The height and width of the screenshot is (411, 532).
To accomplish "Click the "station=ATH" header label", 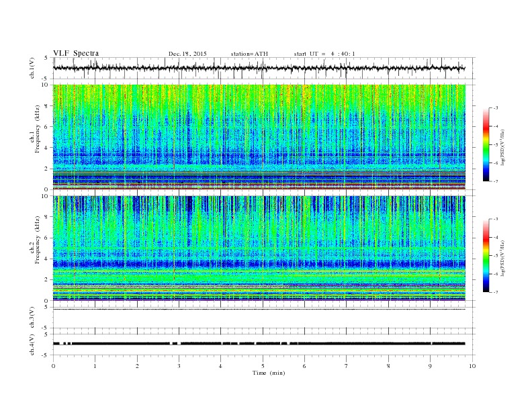I will 249,54.
